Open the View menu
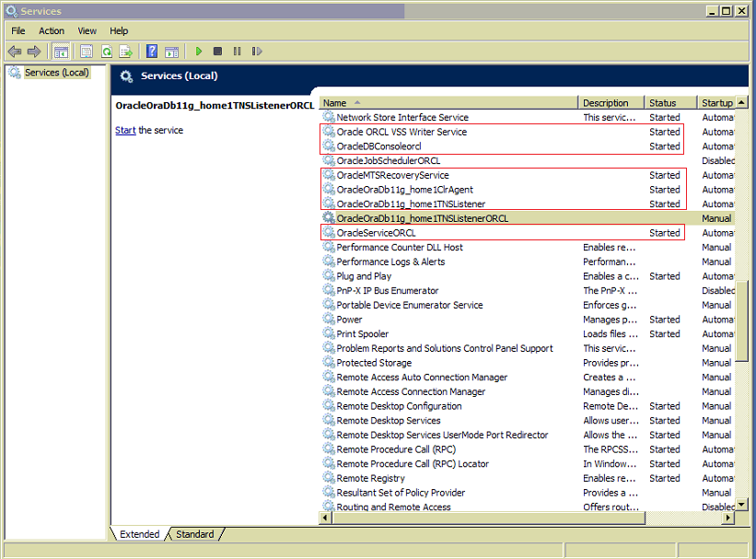 [x=87, y=31]
